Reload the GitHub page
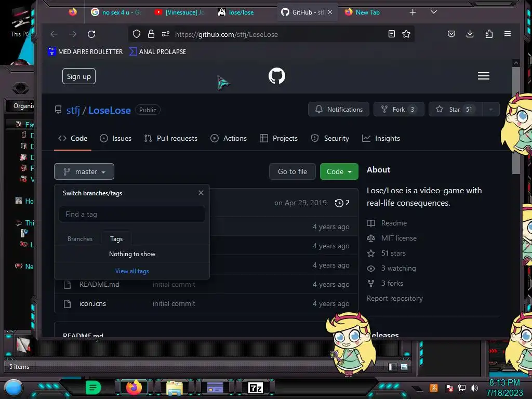Image resolution: width=532 pixels, height=399 pixels. coord(91,34)
